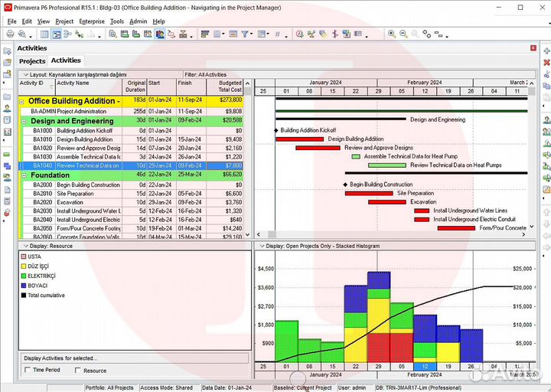Click the Site Preparation red Gantt bar
Screen dimensions: 551x392
click(369, 194)
